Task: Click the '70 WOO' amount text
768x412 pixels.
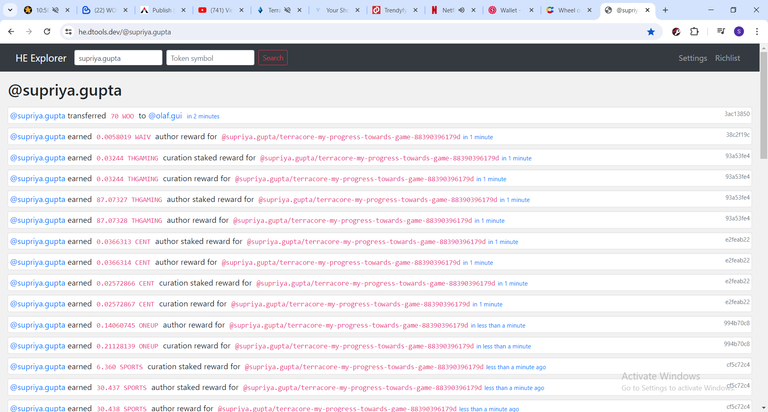Action: (122, 117)
